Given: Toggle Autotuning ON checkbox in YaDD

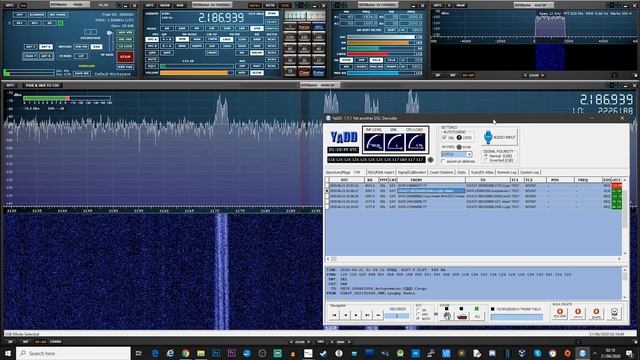Looking at the screenshot, I should [x=445, y=138].
